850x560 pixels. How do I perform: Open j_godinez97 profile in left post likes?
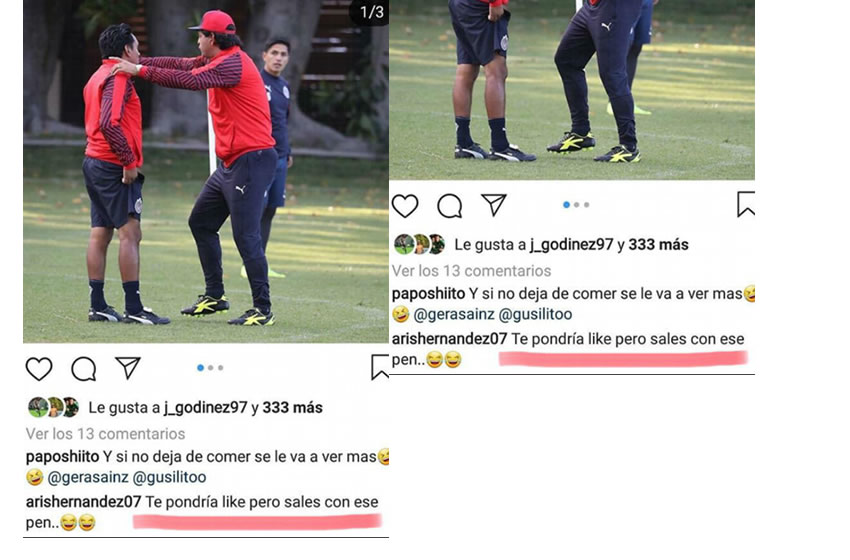click(x=206, y=408)
